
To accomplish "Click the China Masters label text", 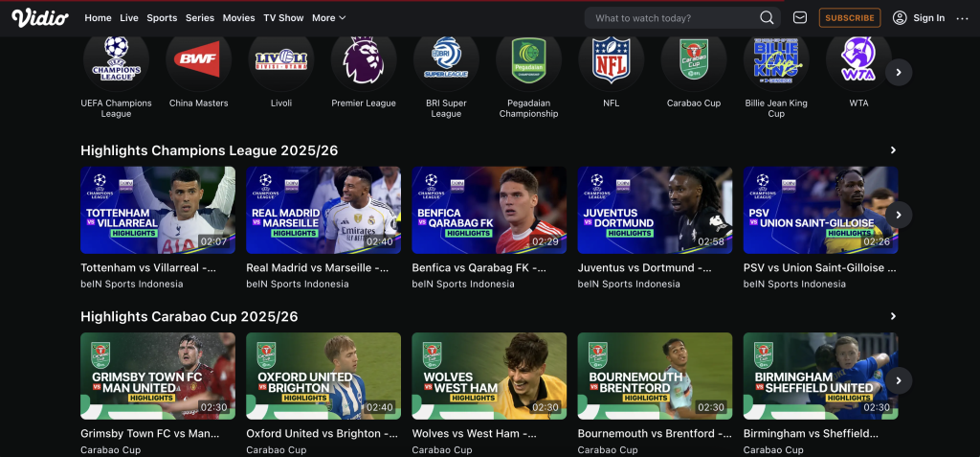I will coord(199,103).
